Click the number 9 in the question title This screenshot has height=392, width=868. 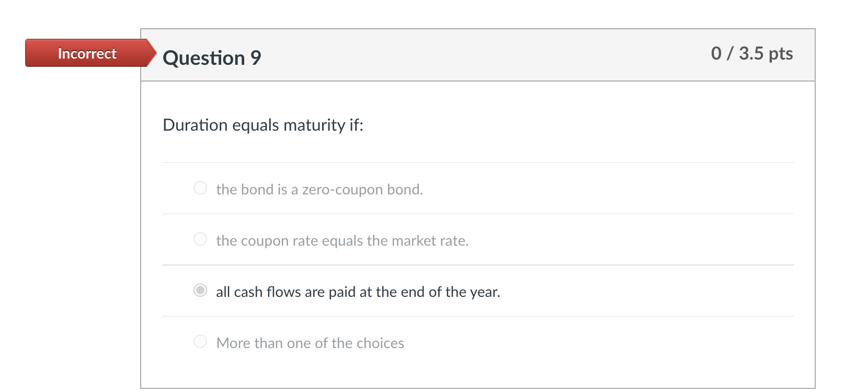click(x=256, y=57)
